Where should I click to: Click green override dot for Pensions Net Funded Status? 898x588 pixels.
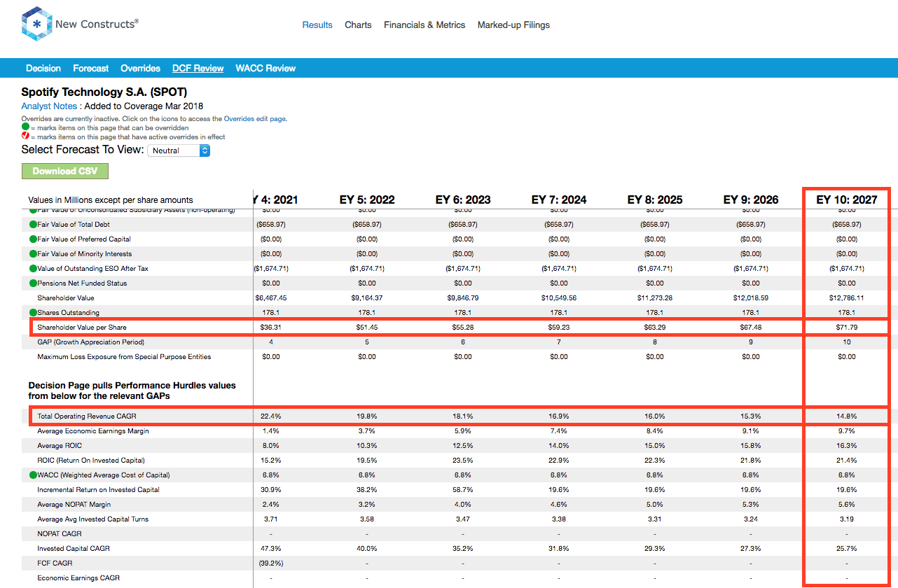(33, 283)
